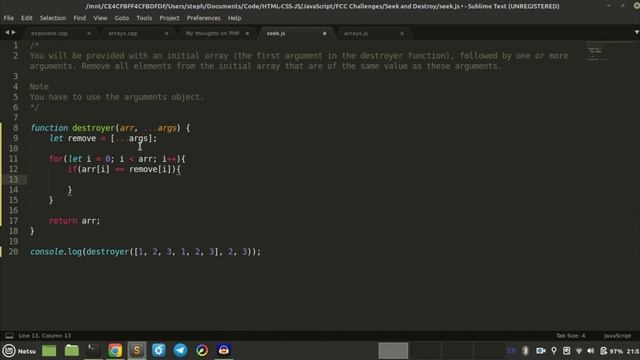Close the My thoughts on PHP tab

point(247,33)
